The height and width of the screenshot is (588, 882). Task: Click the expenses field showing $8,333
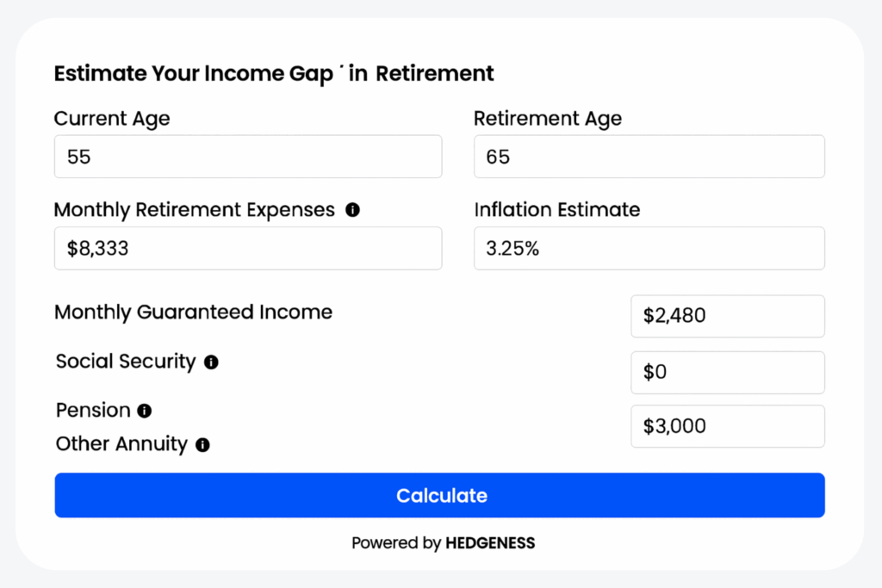tap(248, 249)
